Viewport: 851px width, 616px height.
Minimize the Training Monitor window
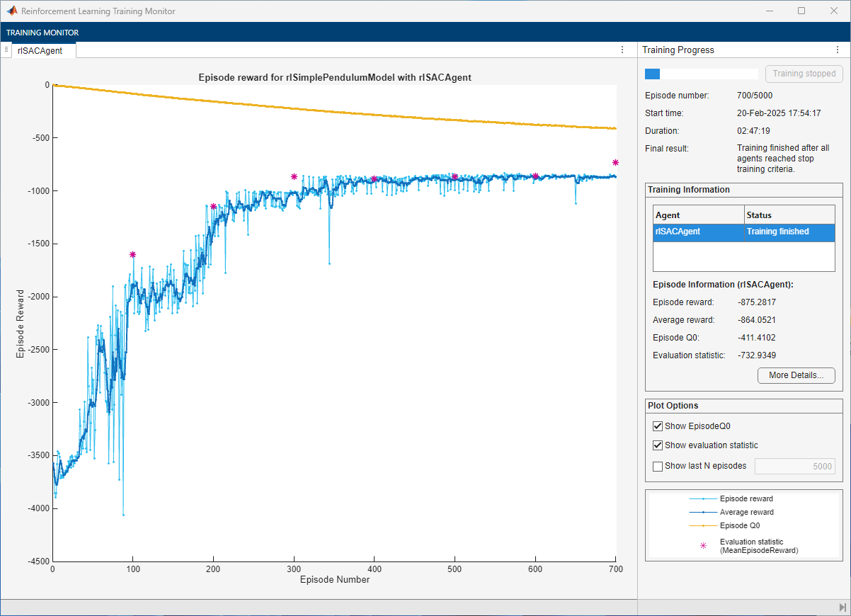[x=769, y=11]
